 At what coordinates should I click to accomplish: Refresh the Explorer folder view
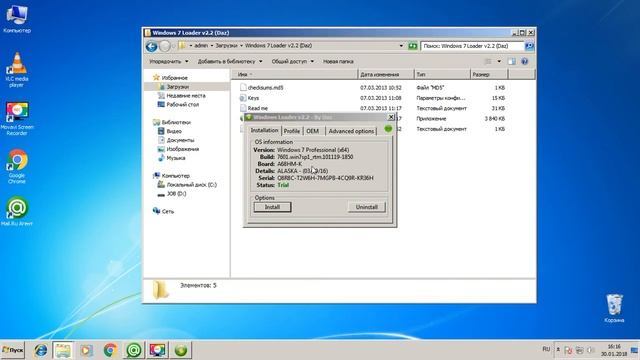[413, 46]
